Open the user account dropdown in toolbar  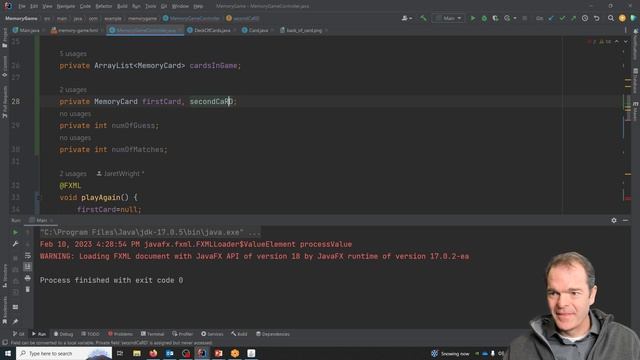click(407, 18)
